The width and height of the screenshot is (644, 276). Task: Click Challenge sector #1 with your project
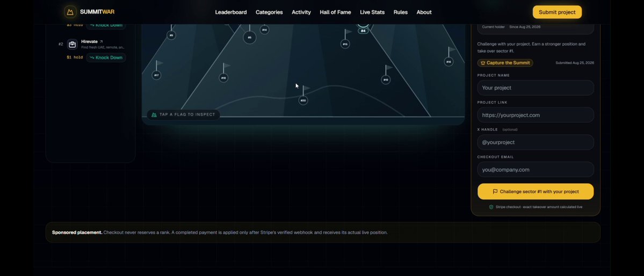click(x=536, y=191)
